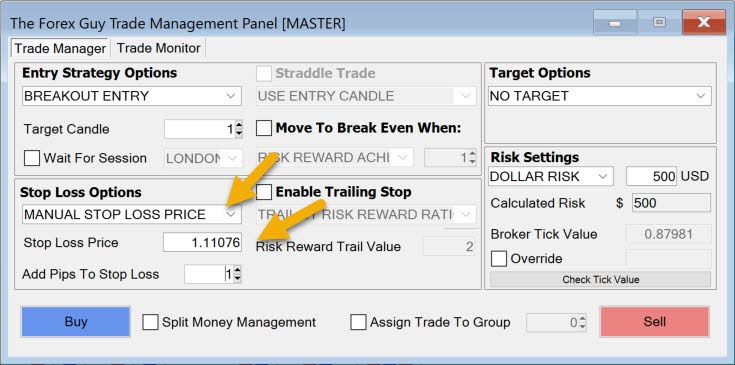Open the NO TARGET options dropdown
The height and width of the screenshot is (365, 735).
(x=600, y=96)
